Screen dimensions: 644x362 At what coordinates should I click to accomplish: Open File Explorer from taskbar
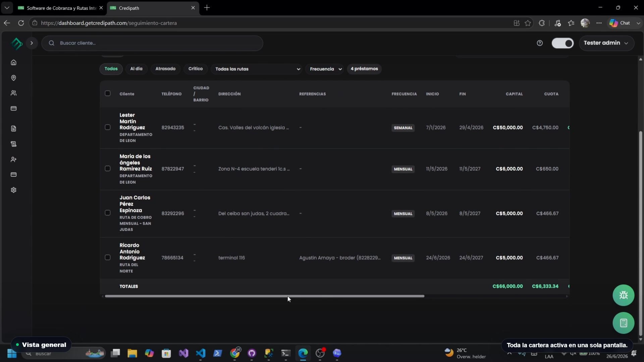tap(132, 353)
